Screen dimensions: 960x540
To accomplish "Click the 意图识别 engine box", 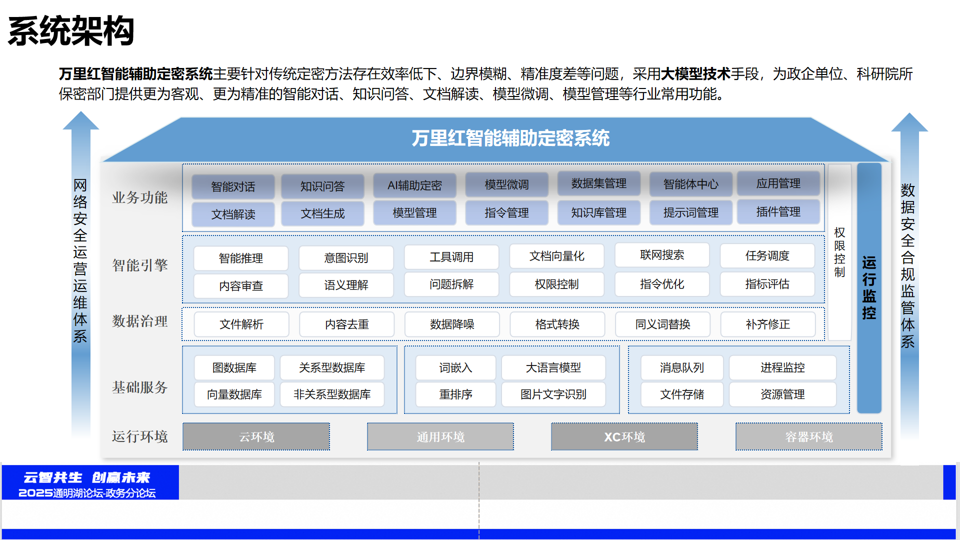I will (x=346, y=258).
